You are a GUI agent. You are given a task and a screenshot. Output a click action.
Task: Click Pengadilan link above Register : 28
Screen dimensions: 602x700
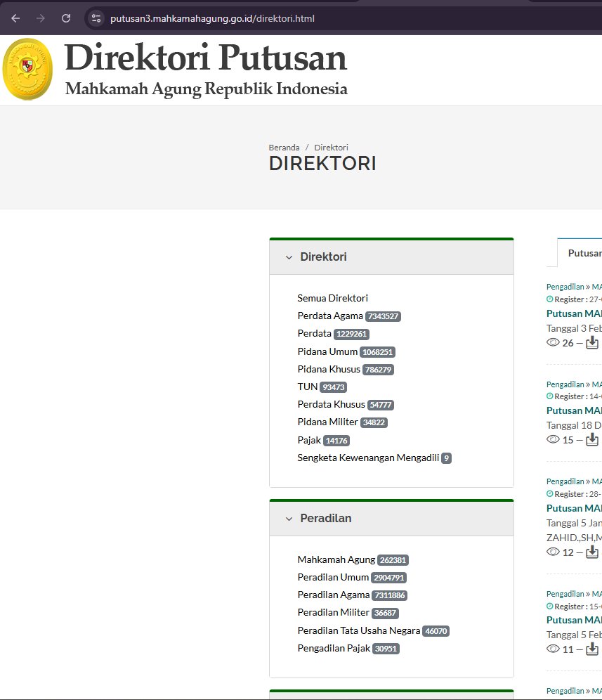click(x=565, y=481)
